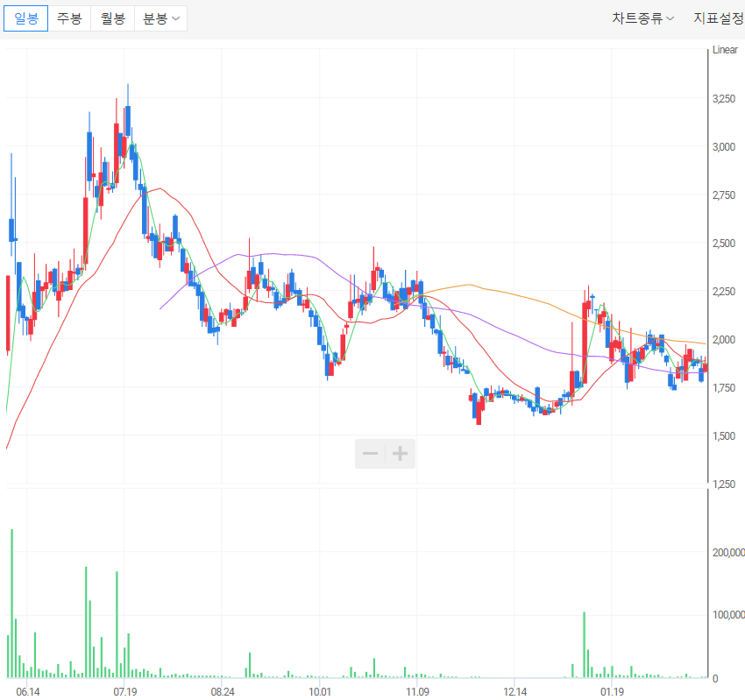Screen dimensions: 745x700
Task: Zoom out the chart with minus button
Action: pos(370,454)
